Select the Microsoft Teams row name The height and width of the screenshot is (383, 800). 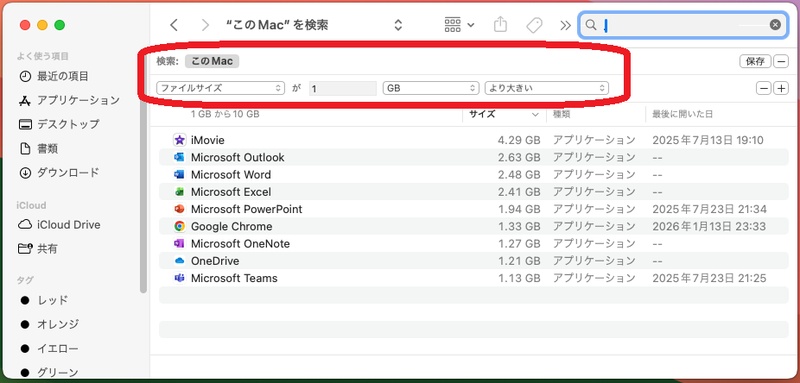[234, 278]
